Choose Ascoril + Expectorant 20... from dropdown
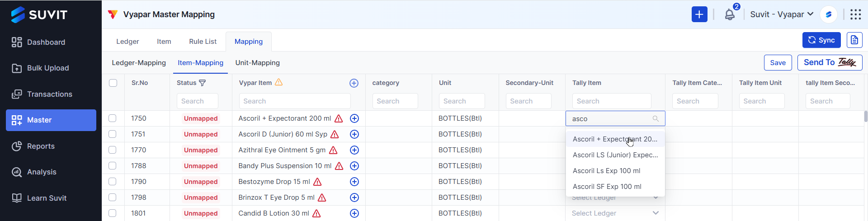The image size is (868, 221). [x=615, y=139]
